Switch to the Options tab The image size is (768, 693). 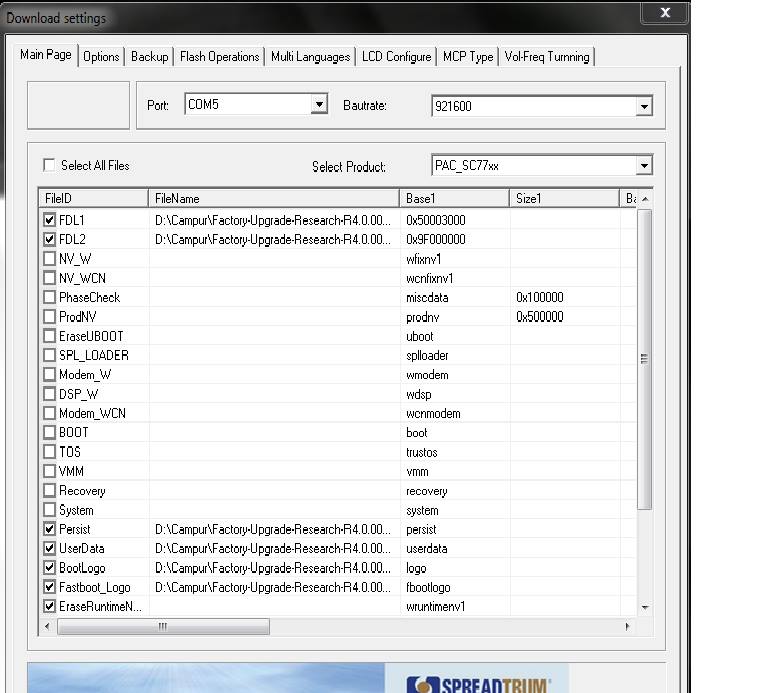point(101,57)
